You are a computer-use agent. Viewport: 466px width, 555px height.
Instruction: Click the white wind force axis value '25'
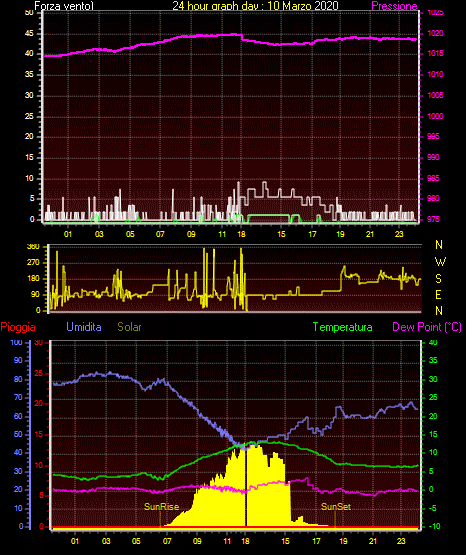29,116
